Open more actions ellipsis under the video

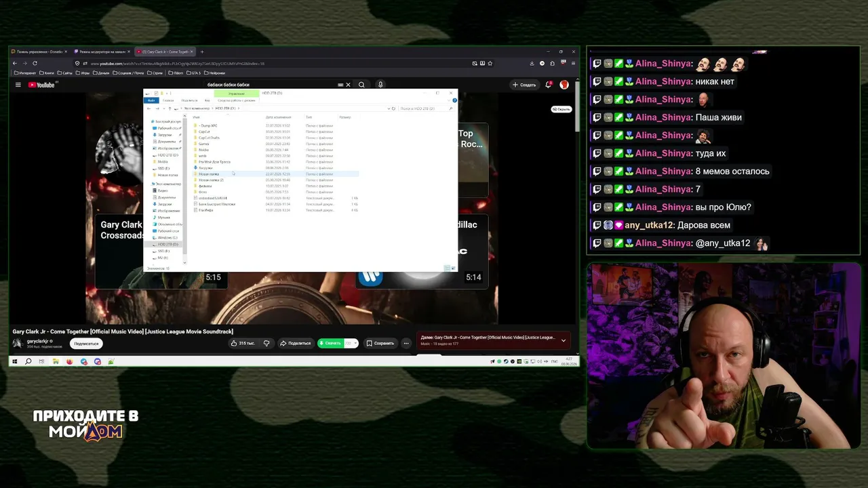pos(406,343)
